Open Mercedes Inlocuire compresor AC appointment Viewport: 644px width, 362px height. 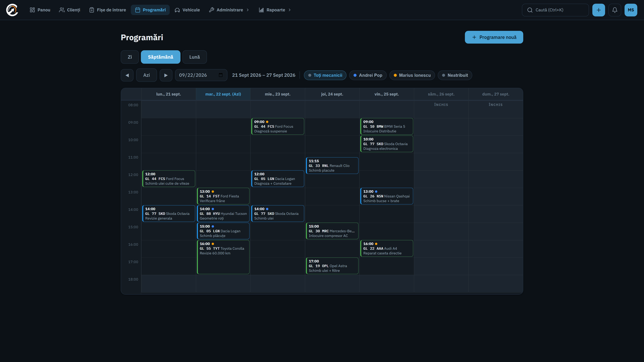332,231
